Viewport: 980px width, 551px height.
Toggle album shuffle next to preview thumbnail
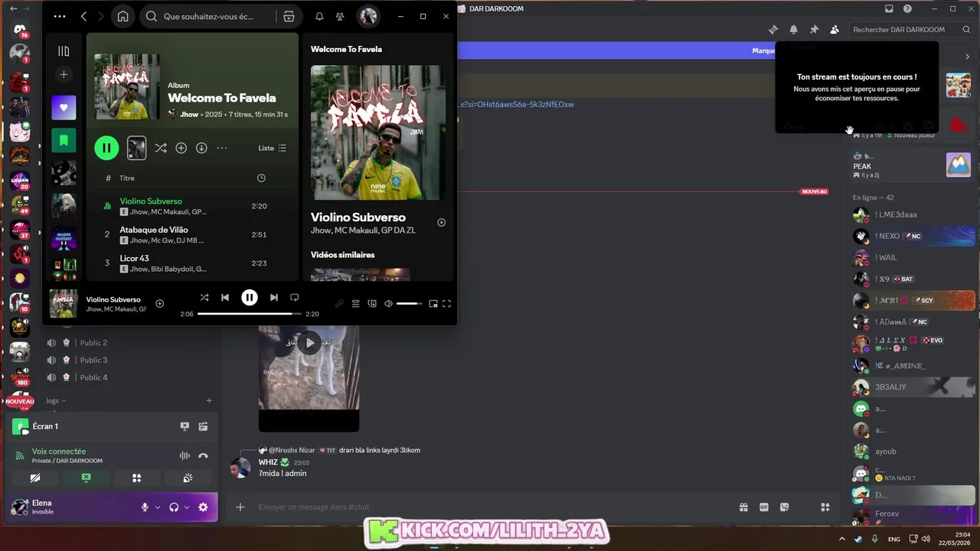[x=160, y=148]
